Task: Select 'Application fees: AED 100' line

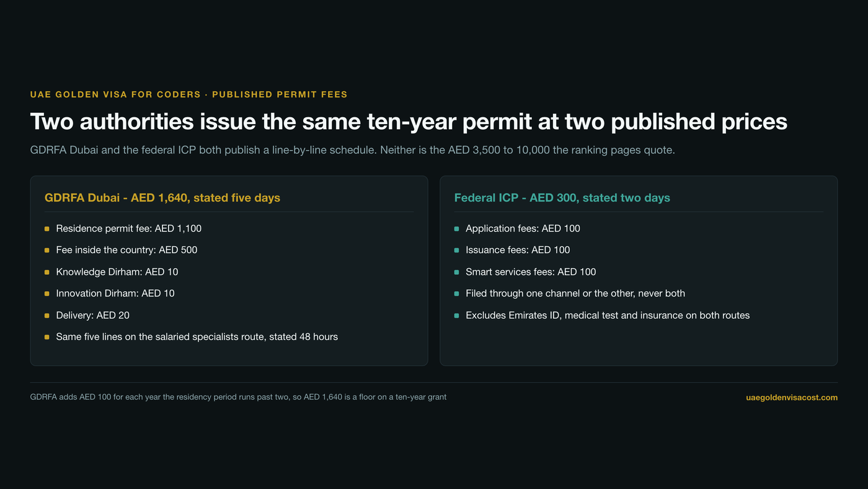Action: [x=523, y=228]
